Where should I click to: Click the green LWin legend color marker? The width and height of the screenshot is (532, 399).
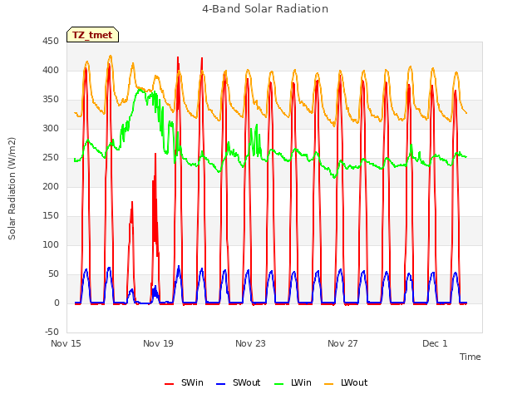[278, 384]
